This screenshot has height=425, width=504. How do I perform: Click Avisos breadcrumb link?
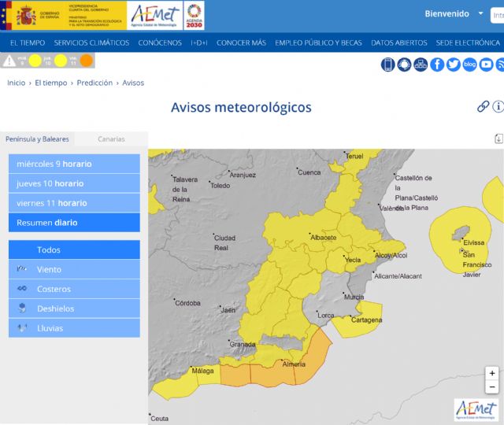(x=133, y=83)
